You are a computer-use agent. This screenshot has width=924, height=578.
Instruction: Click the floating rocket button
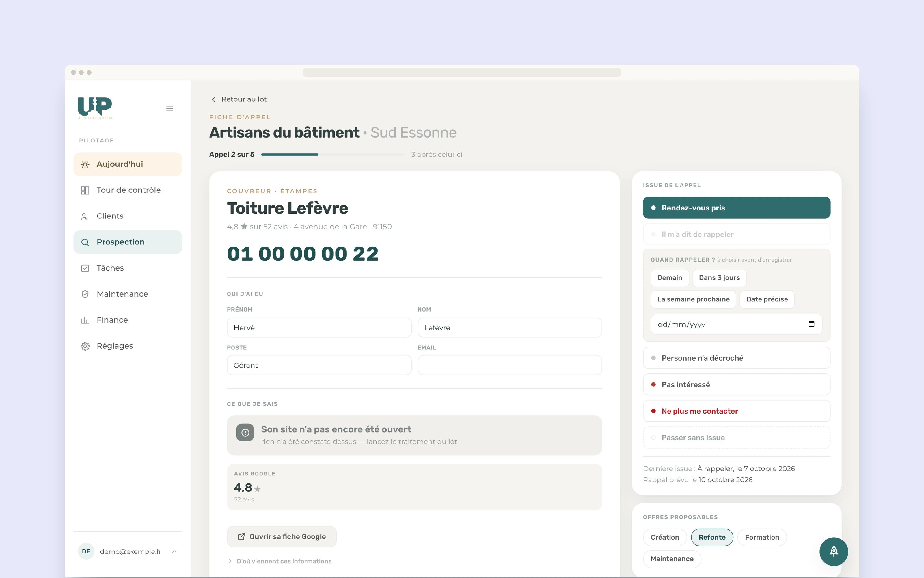tap(834, 551)
